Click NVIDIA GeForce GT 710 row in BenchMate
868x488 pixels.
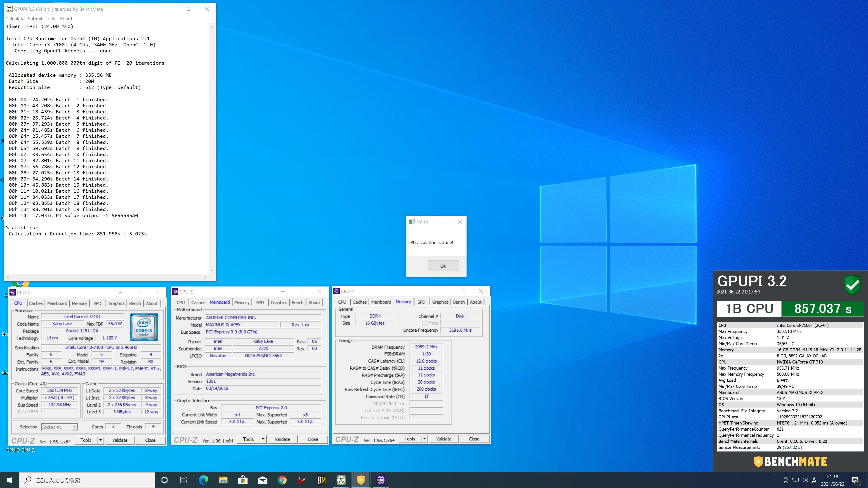click(790, 362)
